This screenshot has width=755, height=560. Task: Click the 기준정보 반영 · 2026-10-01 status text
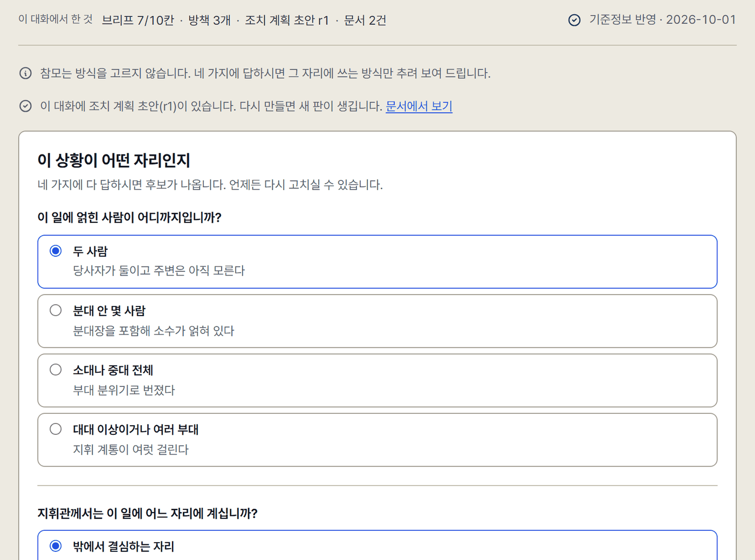click(x=663, y=20)
